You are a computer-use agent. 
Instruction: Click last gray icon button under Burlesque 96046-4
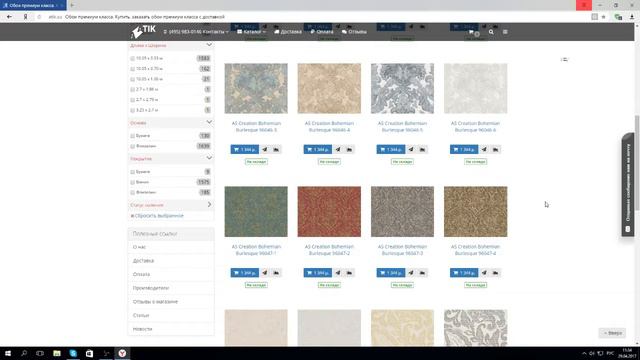pos(349,149)
